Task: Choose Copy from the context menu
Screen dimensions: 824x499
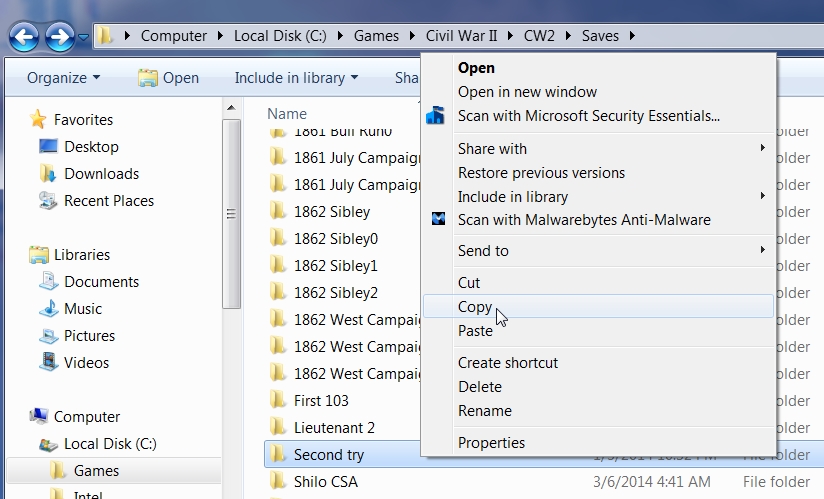Action: (x=475, y=307)
